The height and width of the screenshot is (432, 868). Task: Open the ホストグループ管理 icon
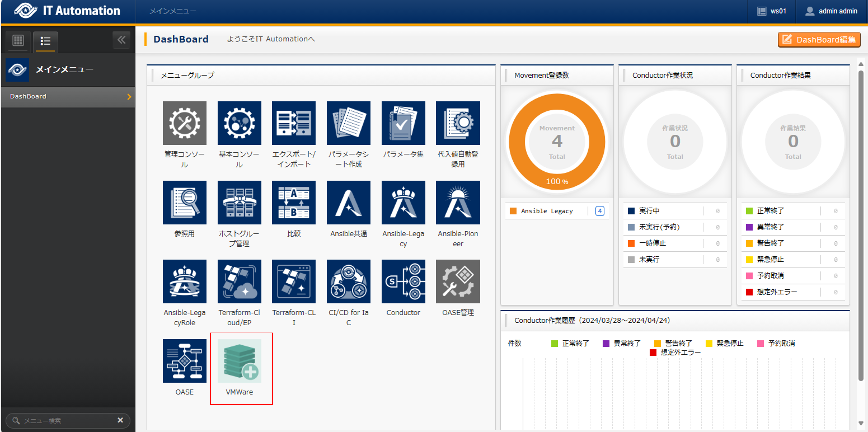239,202
